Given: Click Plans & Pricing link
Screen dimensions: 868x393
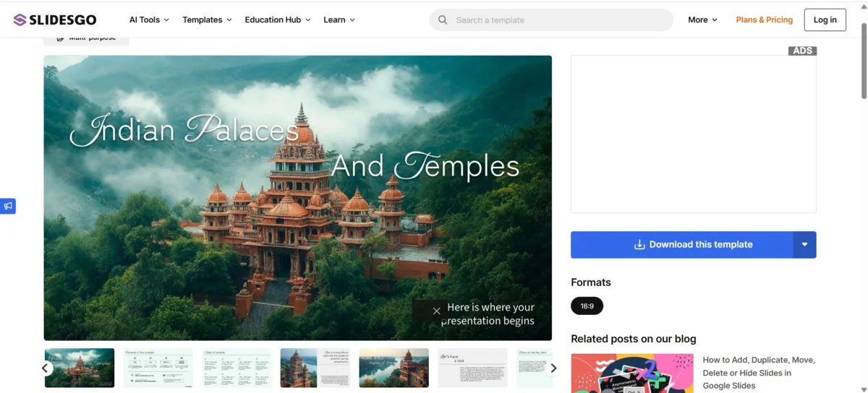Looking at the screenshot, I should [764, 20].
